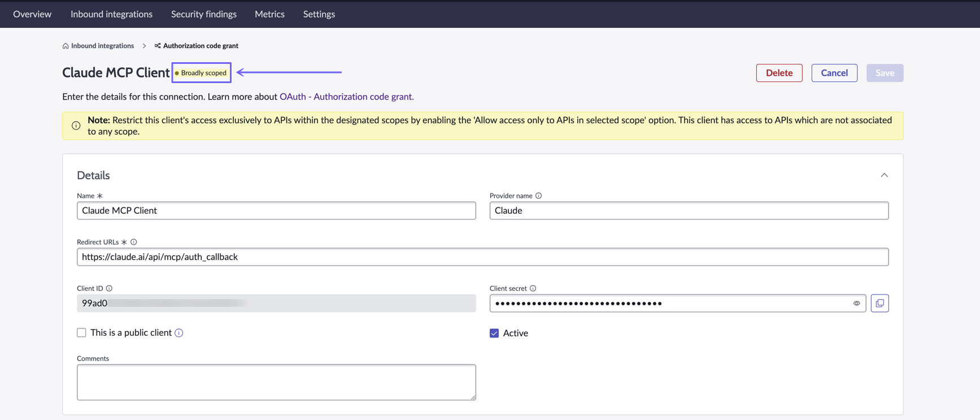Edit the Provider name field
The width and height of the screenshot is (980, 420).
[x=689, y=210]
